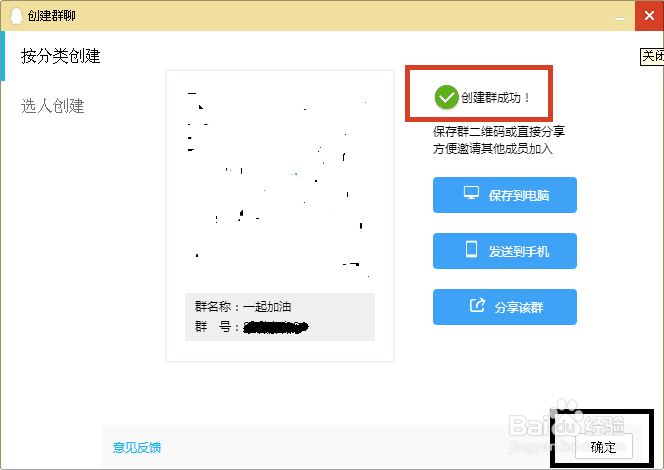This screenshot has height=470, width=664.
Task: Click the phone icon on 发送到手机
Action: (x=471, y=249)
